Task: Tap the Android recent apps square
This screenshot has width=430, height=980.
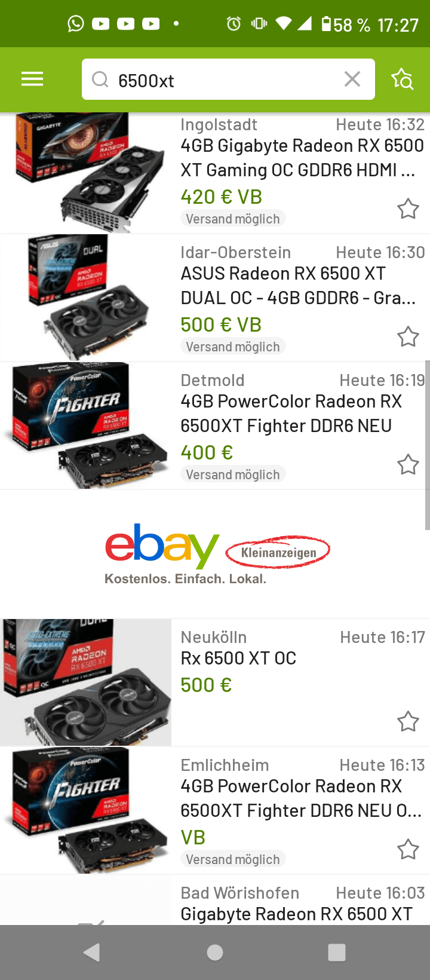Action: [x=337, y=953]
